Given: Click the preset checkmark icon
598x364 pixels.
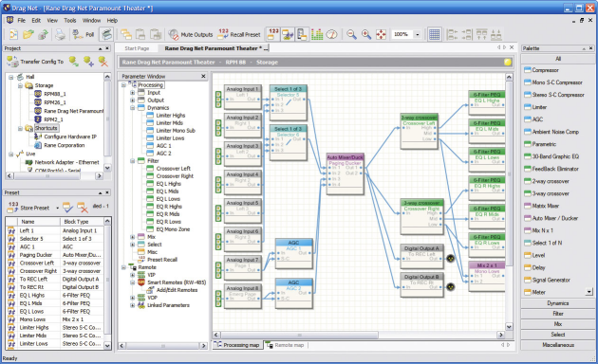Looking at the screenshot, I should [68, 208].
